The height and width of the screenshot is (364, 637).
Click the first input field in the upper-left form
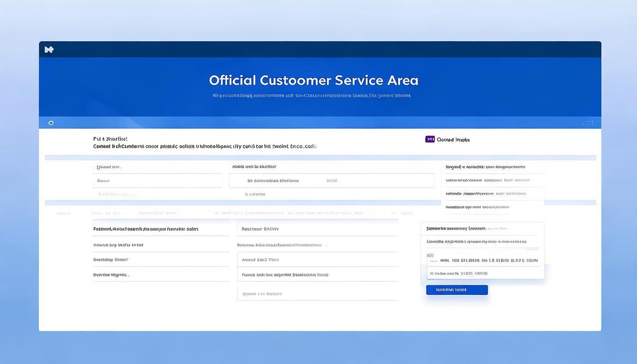tap(157, 167)
